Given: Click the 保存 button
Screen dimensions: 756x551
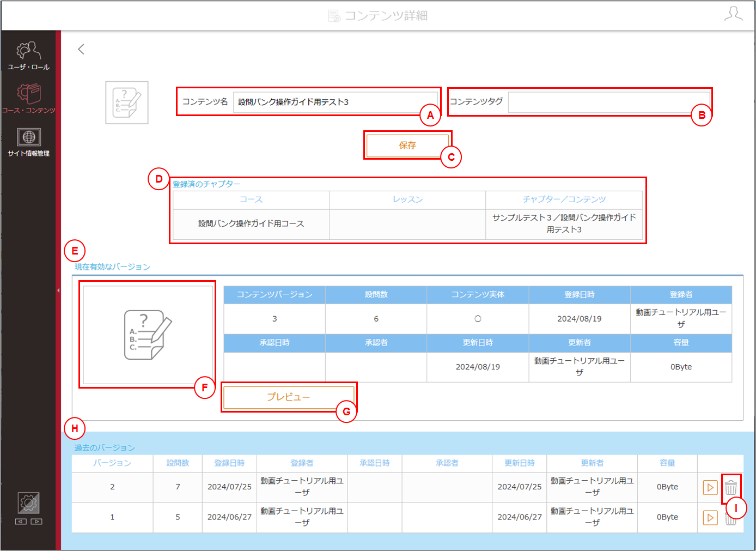Looking at the screenshot, I should tap(407, 146).
